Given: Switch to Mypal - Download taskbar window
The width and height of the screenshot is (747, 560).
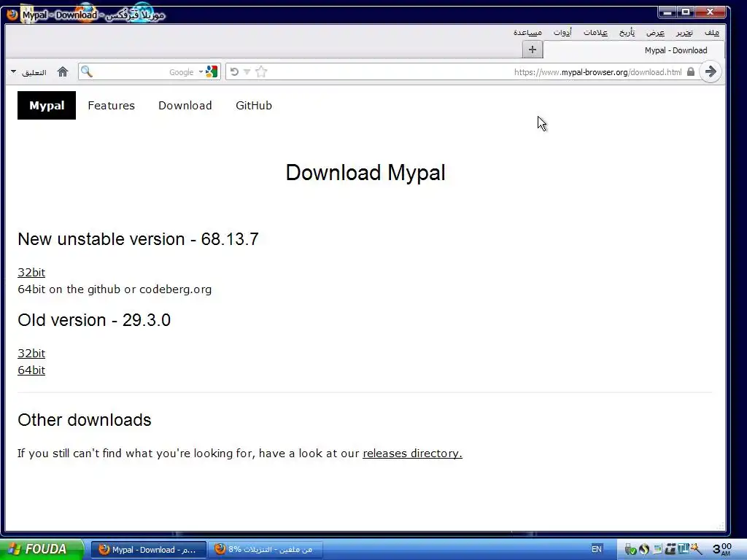Looking at the screenshot, I should click(148, 550).
